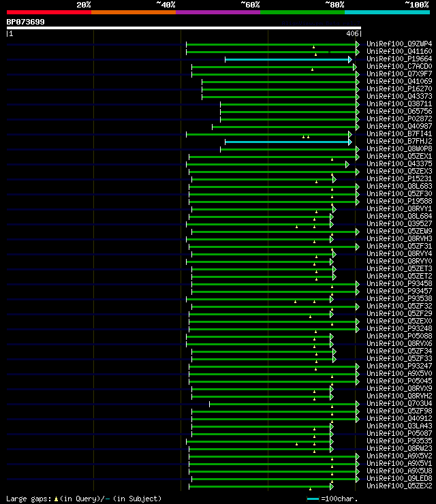This screenshot has height=504, width=436.
Task: Click the orange ~40% identity legend segment
Action: pyautogui.click(x=134, y=12)
